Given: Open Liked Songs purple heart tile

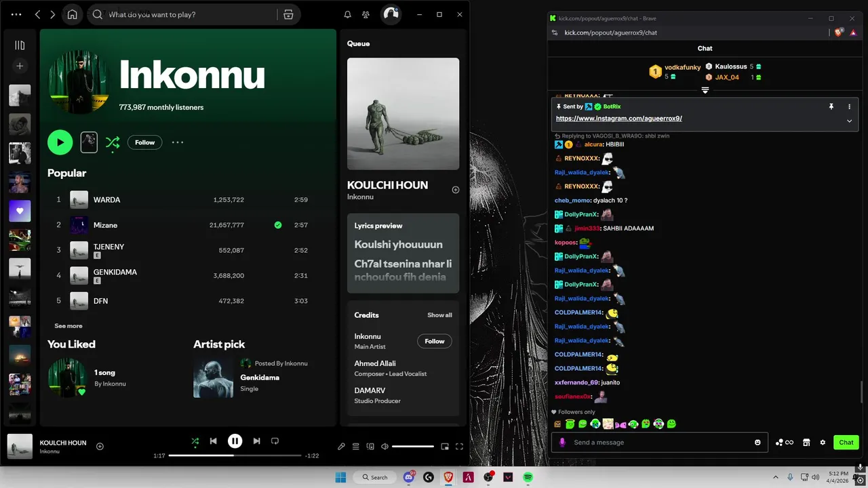Looking at the screenshot, I should 20,211.
